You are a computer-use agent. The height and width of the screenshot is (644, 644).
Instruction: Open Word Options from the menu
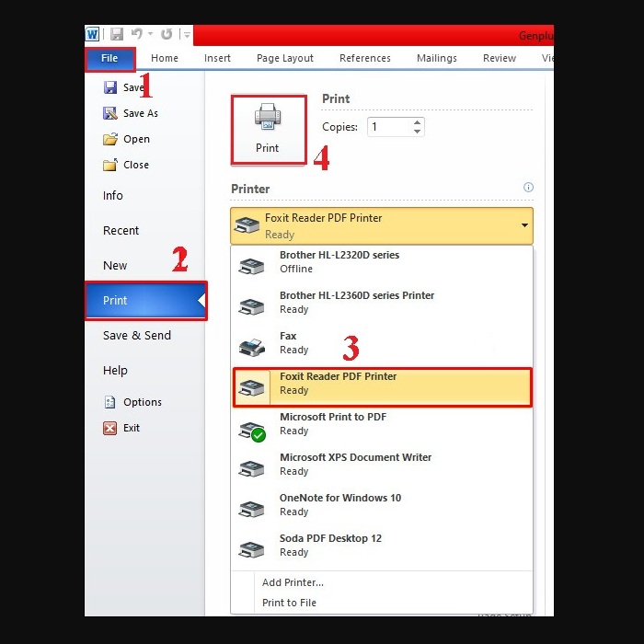pos(132,402)
